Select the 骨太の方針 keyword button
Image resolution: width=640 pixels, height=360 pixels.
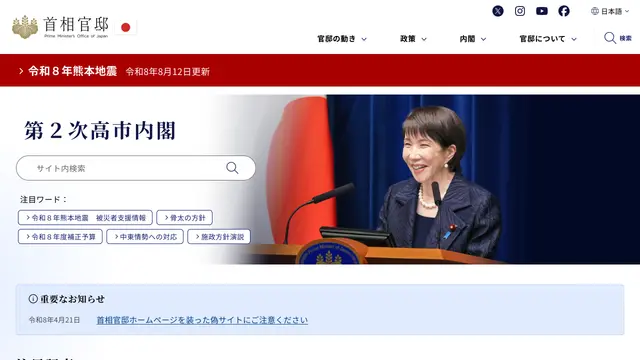coord(184,218)
